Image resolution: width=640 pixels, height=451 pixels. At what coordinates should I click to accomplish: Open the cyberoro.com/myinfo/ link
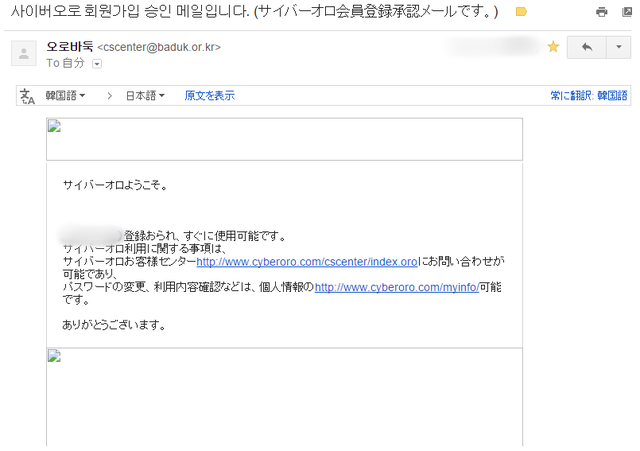pyautogui.click(x=397, y=287)
